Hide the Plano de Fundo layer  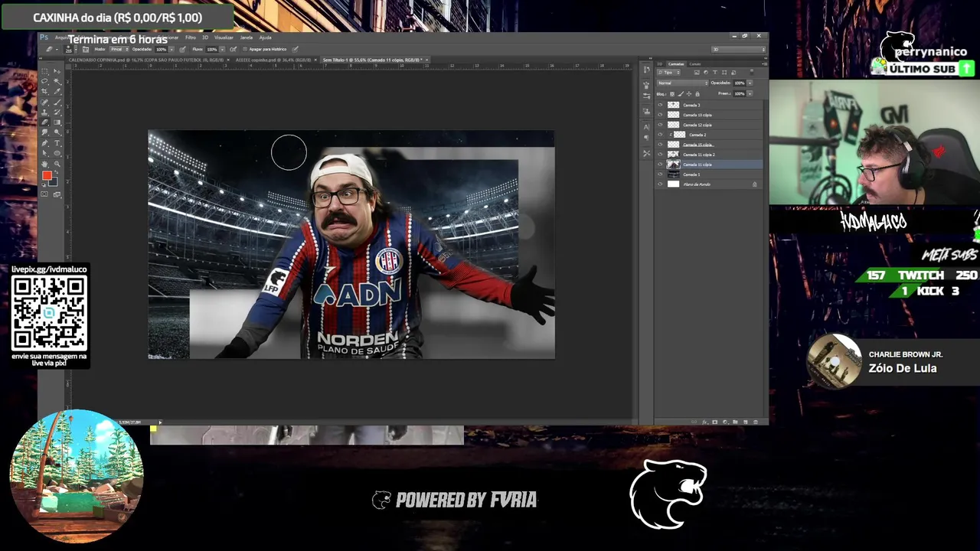(660, 184)
